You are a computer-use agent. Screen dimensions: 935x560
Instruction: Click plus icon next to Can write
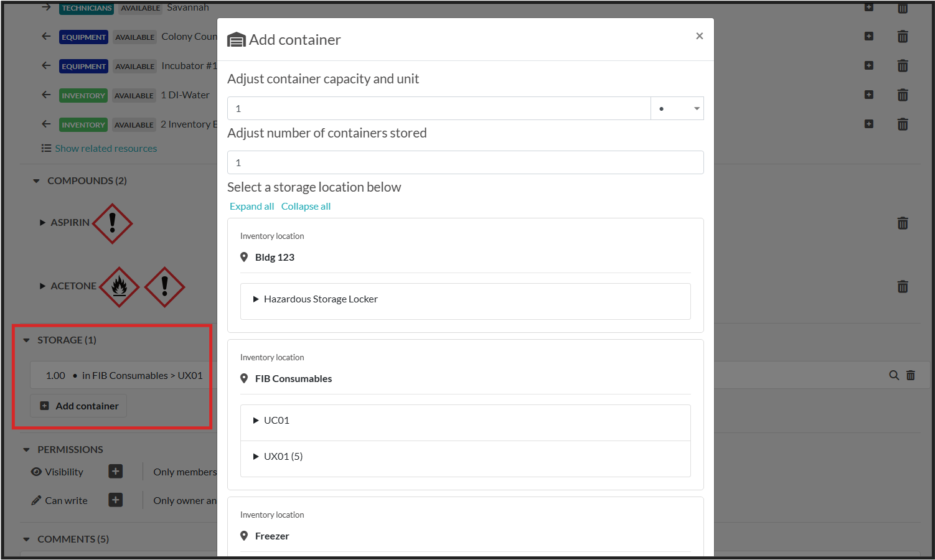(116, 500)
